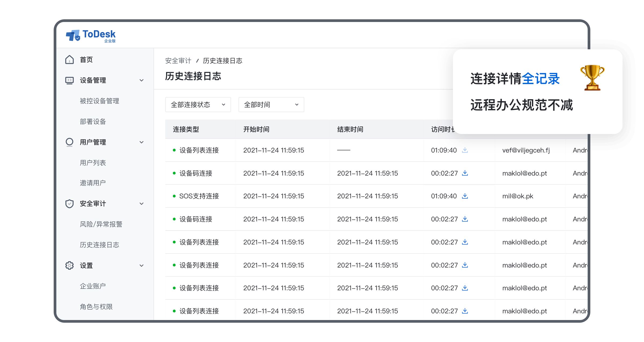Click the user circle icon for 用户管理
This screenshot has width=644, height=342.
click(69, 142)
